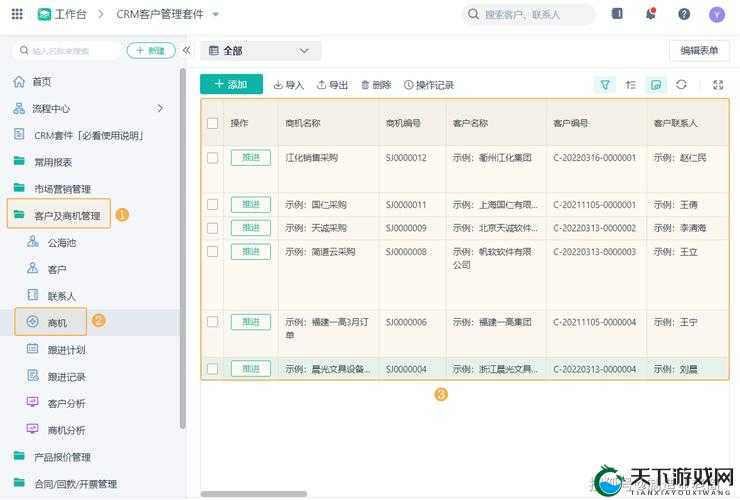Image resolution: width=740 pixels, height=500 pixels.
Task: Open CRM套件「必看使用说明」 document
Action: coord(90,136)
